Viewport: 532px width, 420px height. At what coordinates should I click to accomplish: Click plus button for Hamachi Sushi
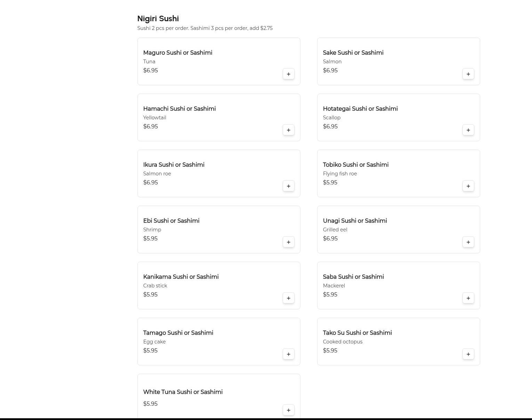click(288, 130)
